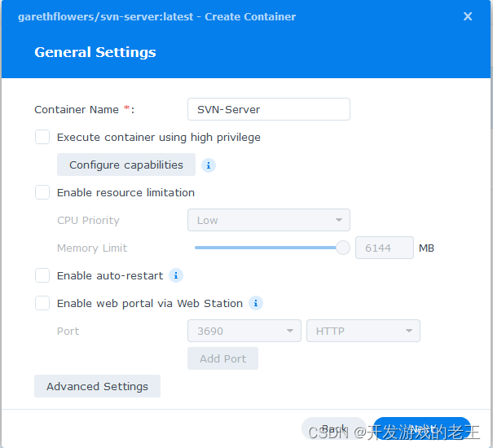493x448 pixels.
Task: Click Configure capabilities button
Action: coord(126,165)
